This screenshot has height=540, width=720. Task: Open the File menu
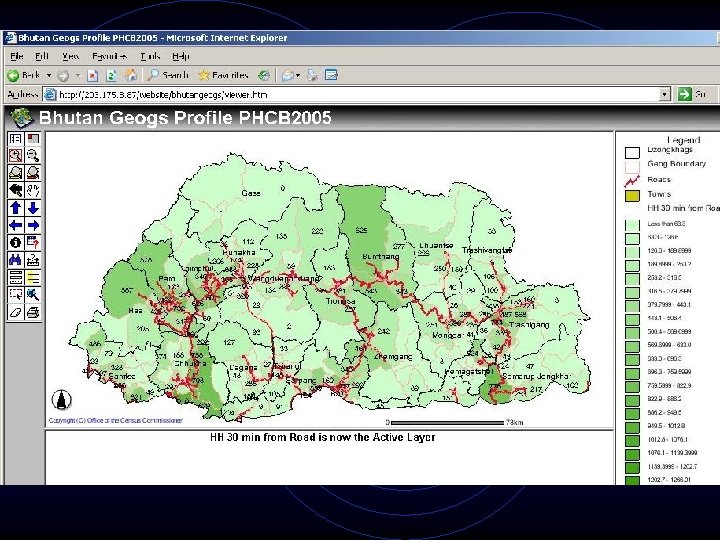[17, 56]
